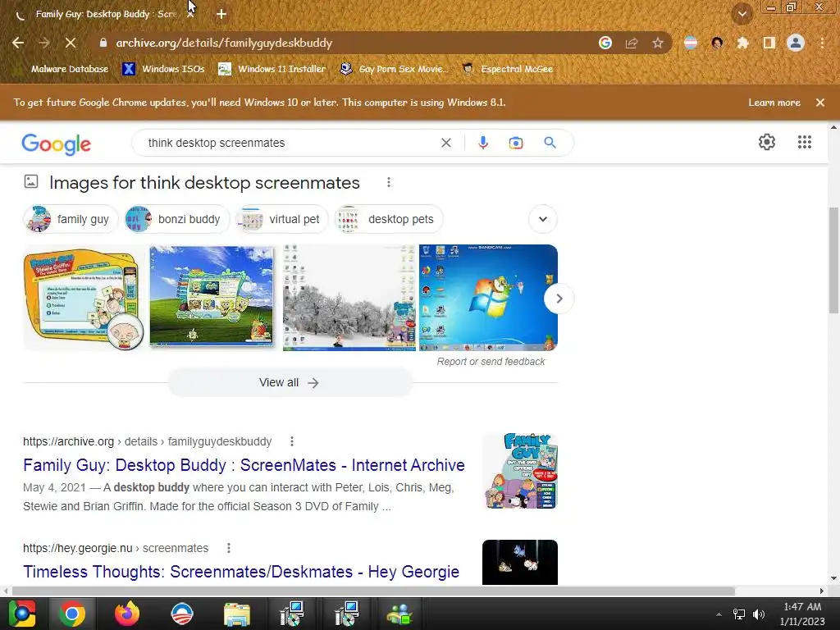Screen dimensions: 840x630
Task: Open the Espectral McGee bookmark
Action: tap(507, 69)
